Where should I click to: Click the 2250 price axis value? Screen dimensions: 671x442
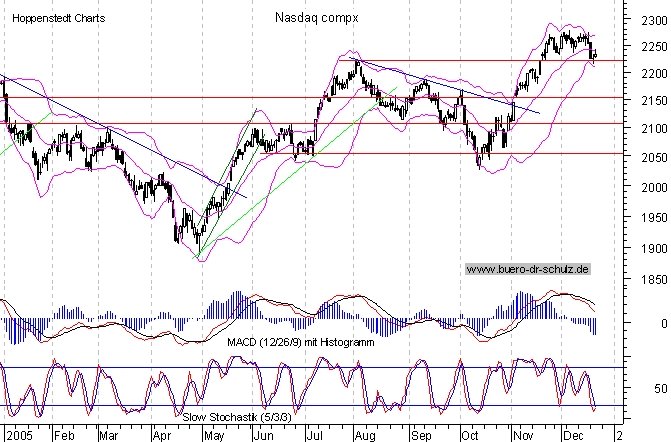654,47
